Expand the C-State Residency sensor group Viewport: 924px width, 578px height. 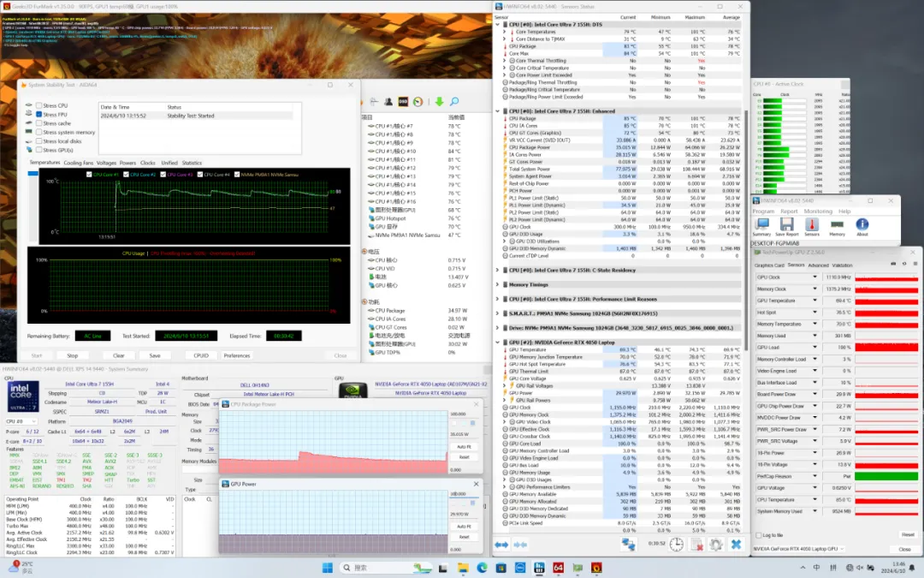[497, 270]
